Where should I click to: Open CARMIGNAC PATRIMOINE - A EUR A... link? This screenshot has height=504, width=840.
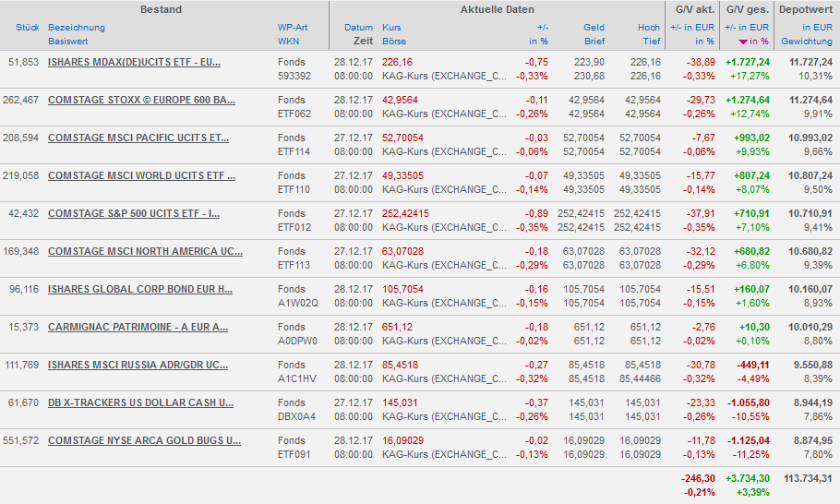138,328
